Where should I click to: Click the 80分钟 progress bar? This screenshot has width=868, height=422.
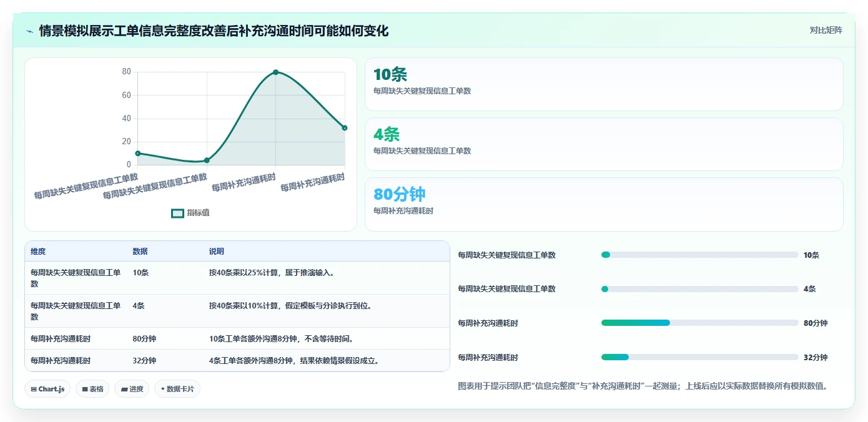699,323
